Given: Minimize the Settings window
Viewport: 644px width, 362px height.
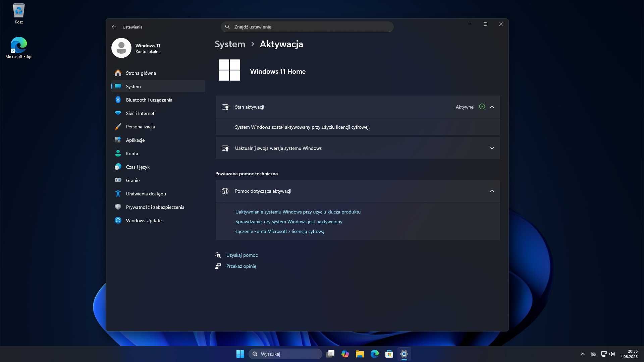Looking at the screenshot, I should (470, 24).
